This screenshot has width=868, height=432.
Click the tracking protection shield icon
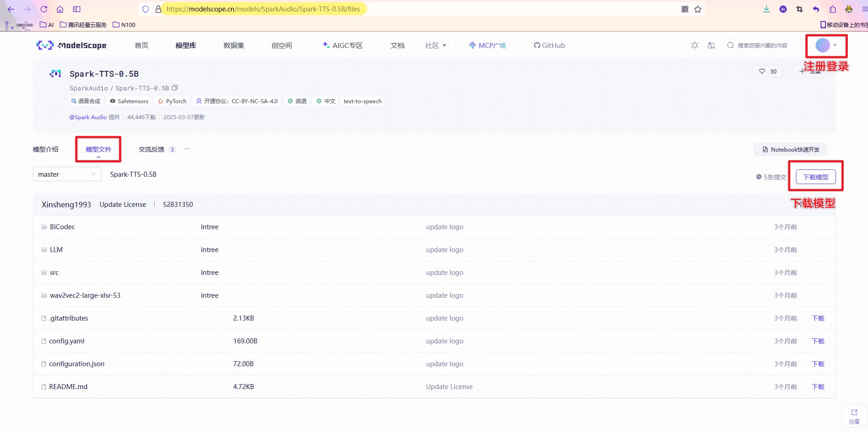coord(146,9)
